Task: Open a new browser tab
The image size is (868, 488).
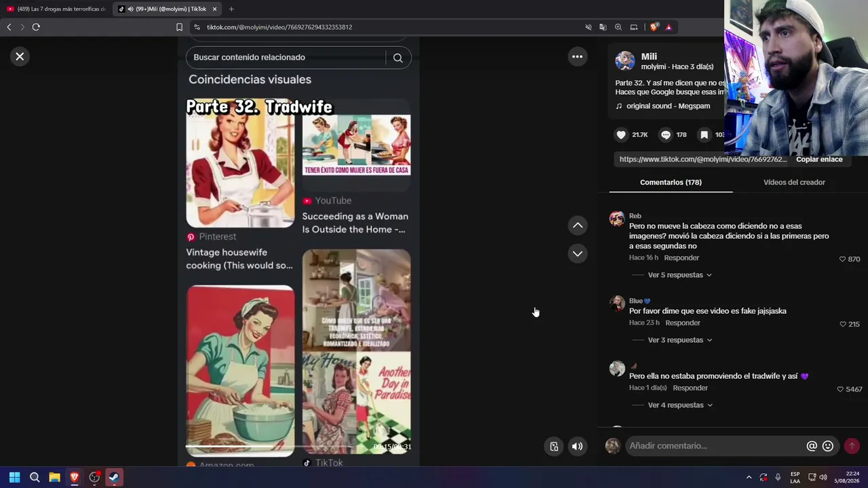Action: 231,9
